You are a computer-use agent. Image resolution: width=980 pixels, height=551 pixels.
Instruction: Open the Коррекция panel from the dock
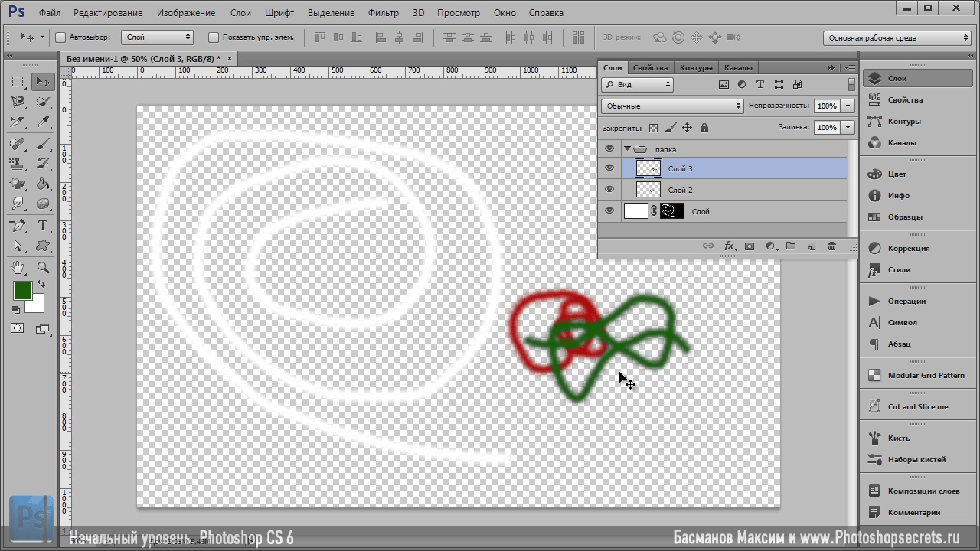(918, 248)
